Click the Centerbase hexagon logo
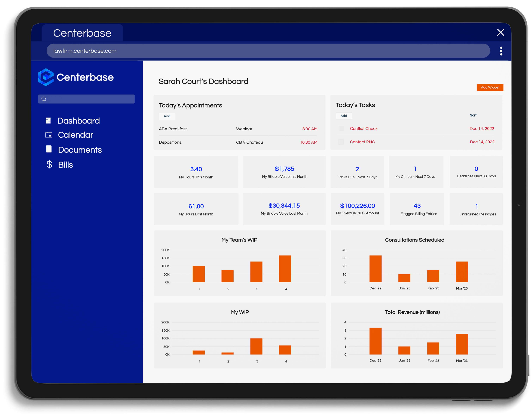The height and width of the screenshot is (420, 531). point(46,77)
